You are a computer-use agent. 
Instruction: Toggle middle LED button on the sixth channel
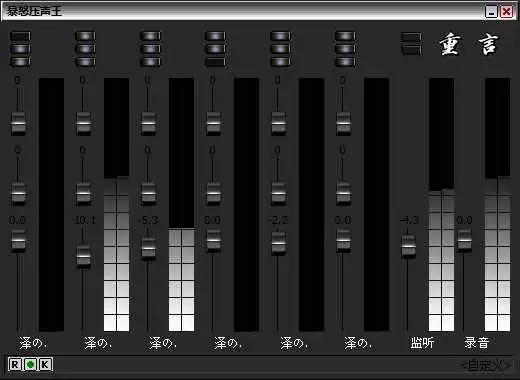tap(345, 49)
